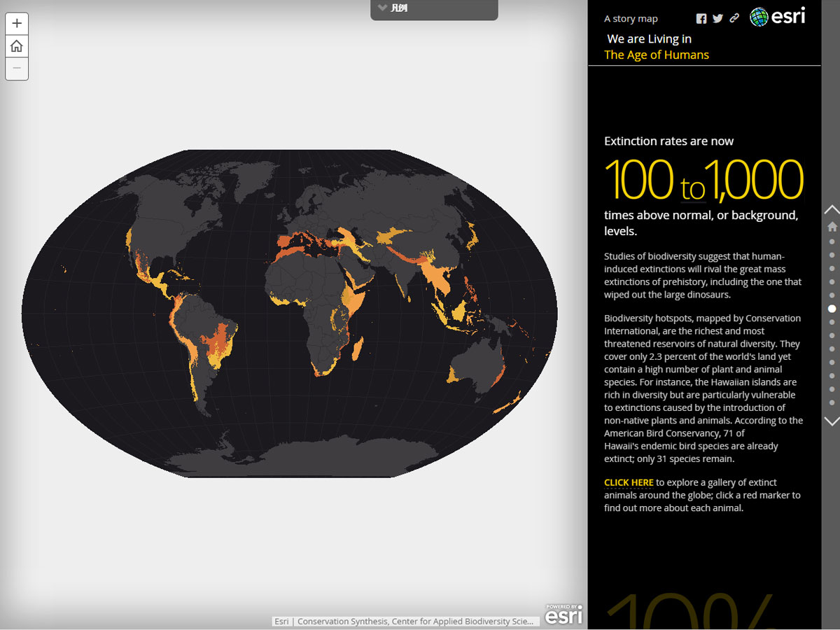Go to next section with down chevron
This screenshot has width=840, height=630.
pos(832,421)
